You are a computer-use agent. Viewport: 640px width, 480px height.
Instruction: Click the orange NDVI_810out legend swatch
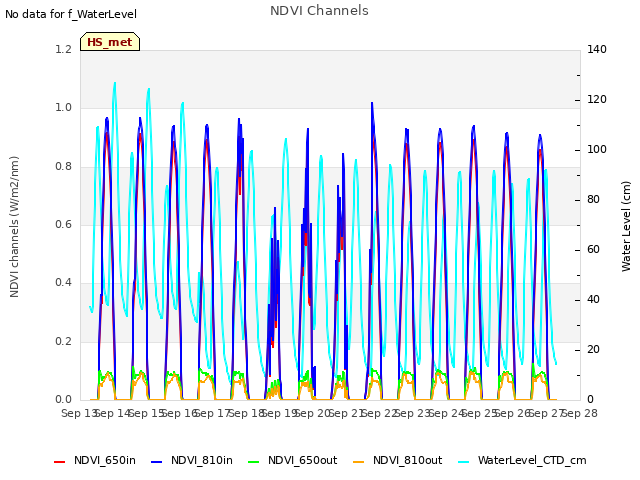pos(359,462)
